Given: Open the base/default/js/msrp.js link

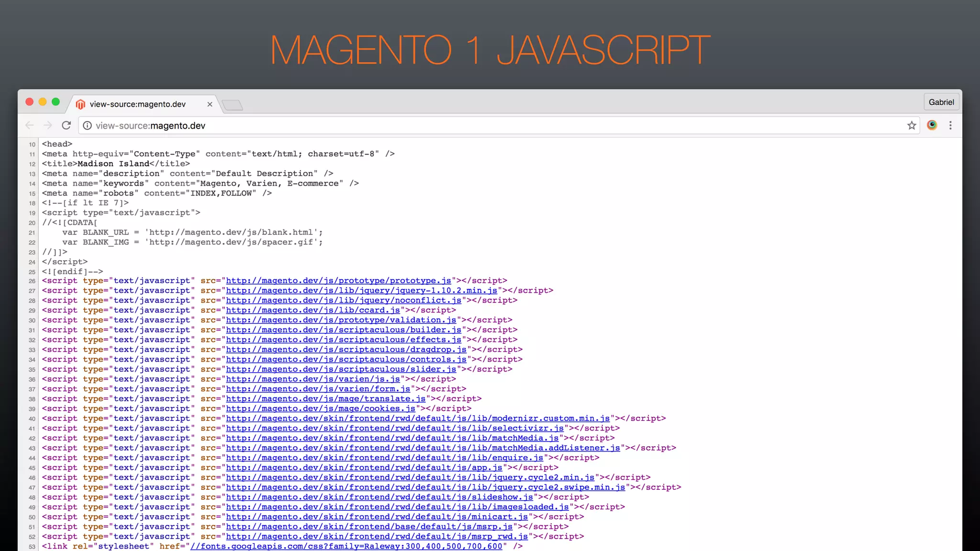Looking at the screenshot, I should (369, 527).
